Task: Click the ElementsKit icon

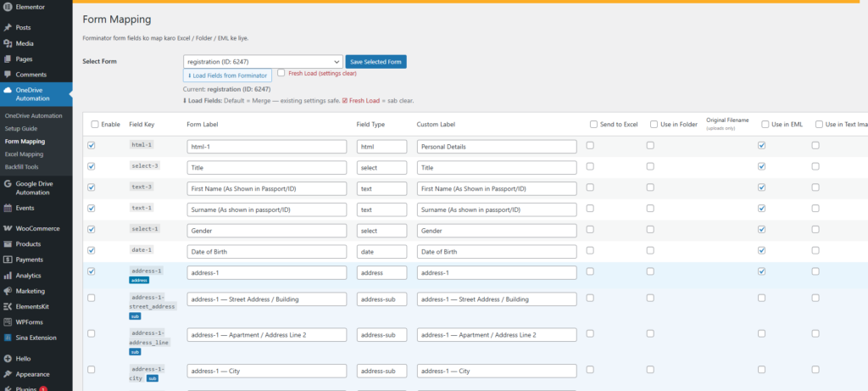Action: pos(8,306)
